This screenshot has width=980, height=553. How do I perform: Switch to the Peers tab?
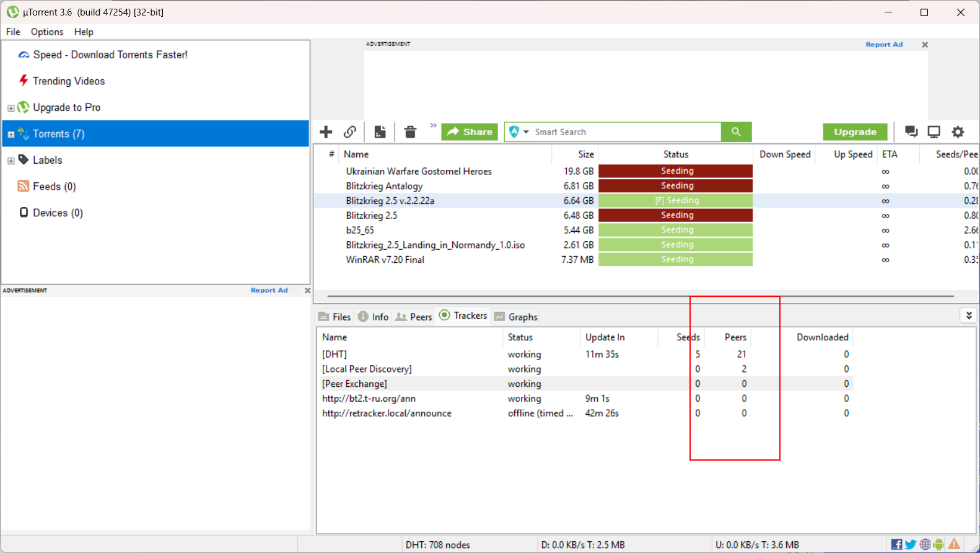(x=414, y=317)
